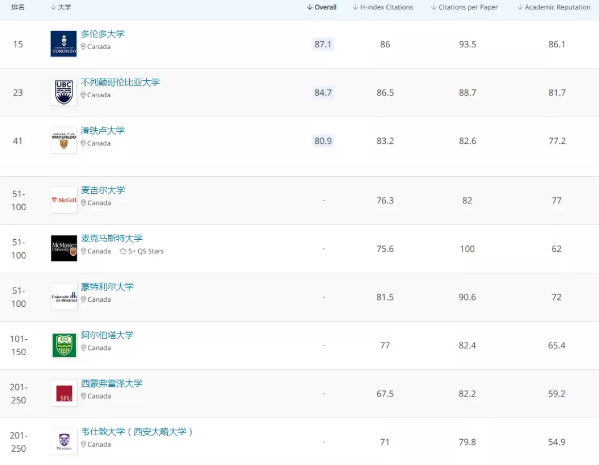Click the location pin under 韦仕敦大学
The image size is (599, 465).
83,444
